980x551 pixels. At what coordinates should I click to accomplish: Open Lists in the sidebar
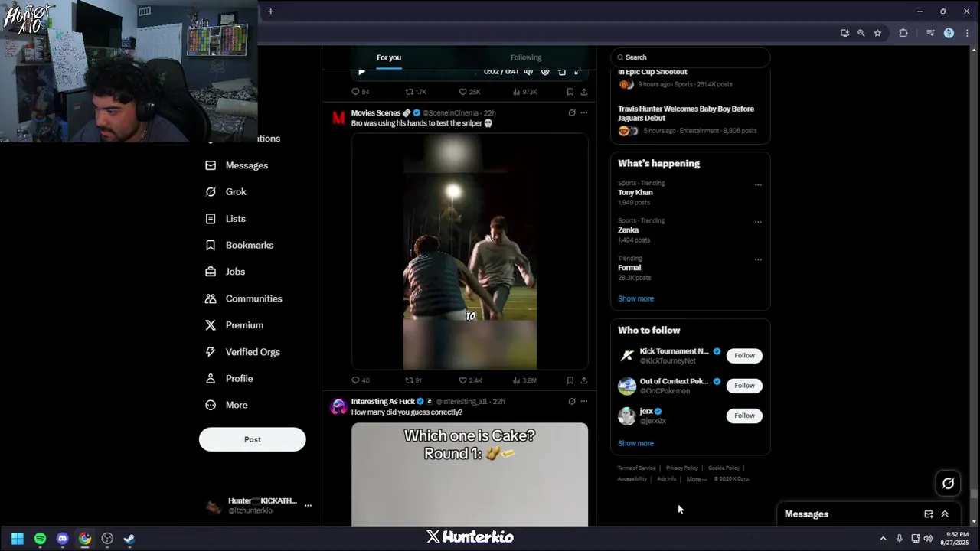point(225,219)
